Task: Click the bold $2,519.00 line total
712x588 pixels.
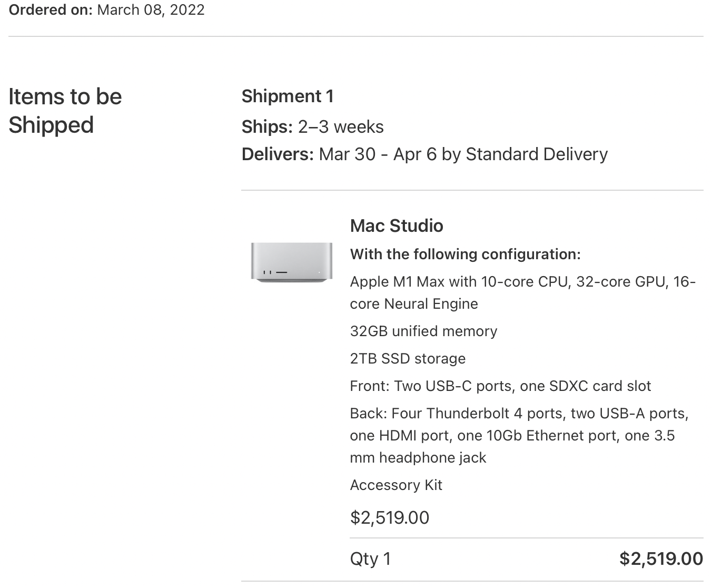Action: click(x=661, y=558)
